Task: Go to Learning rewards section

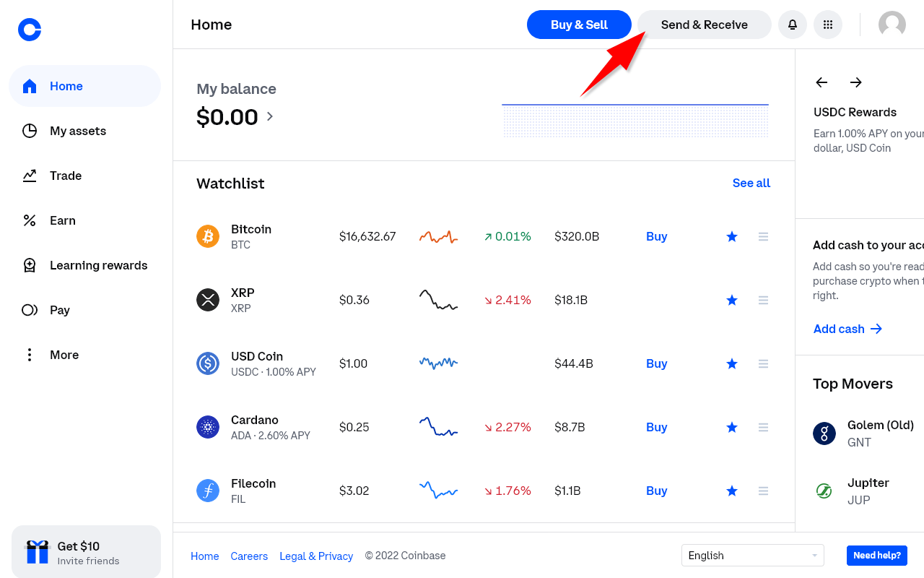Action: click(98, 265)
